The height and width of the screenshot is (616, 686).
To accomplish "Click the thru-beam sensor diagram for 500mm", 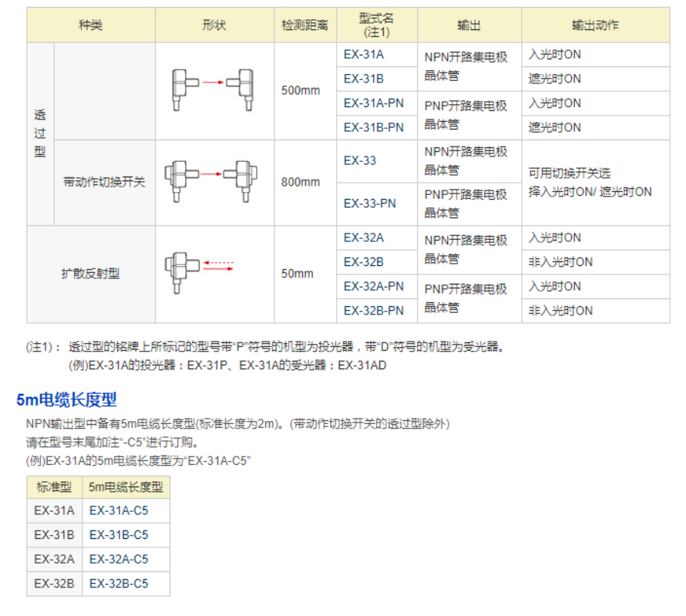I will coord(214,90).
